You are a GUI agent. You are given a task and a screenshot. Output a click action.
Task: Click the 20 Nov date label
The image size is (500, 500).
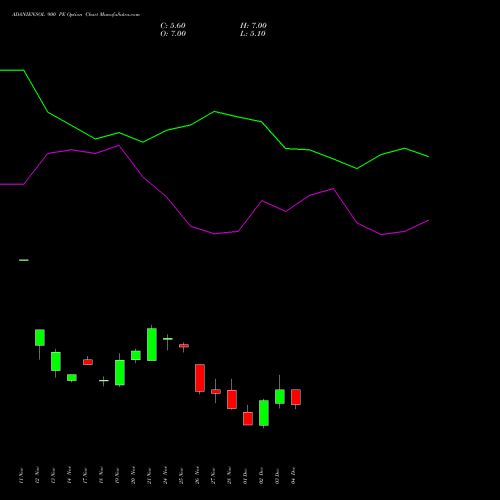tap(134, 476)
